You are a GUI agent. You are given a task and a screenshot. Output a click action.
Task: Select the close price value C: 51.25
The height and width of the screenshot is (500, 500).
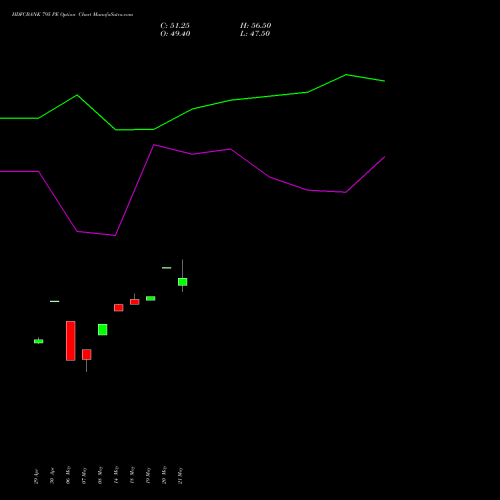pyautogui.click(x=175, y=26)
